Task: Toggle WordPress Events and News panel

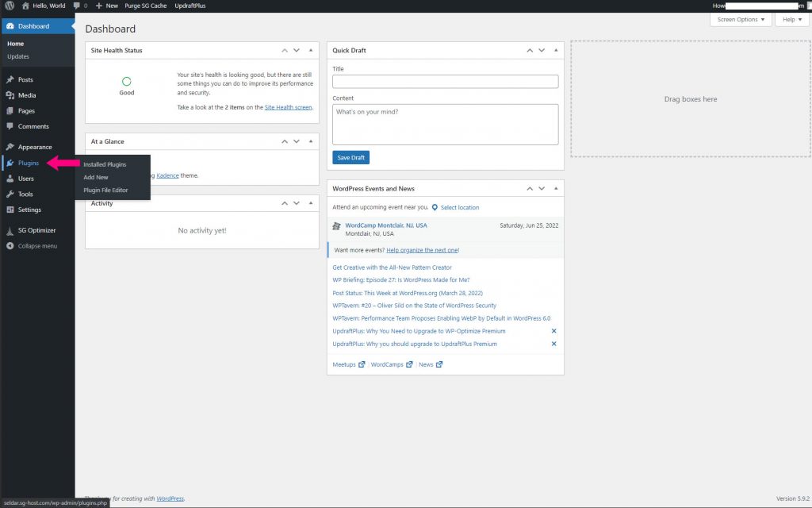Action: [x=556, y=189]
